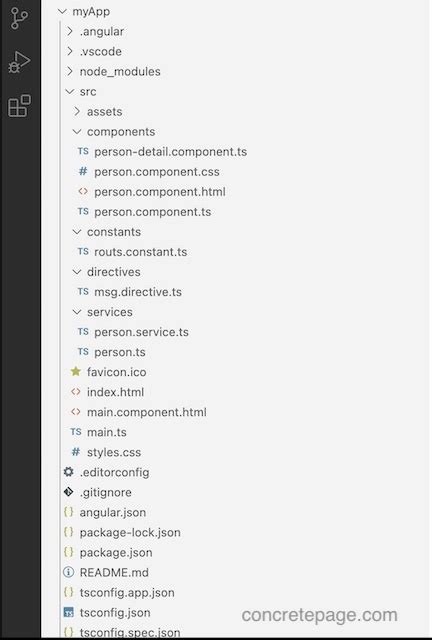Click the TS icon beside main.ts
Screen dimensions: 432x640
click(76, 431)
